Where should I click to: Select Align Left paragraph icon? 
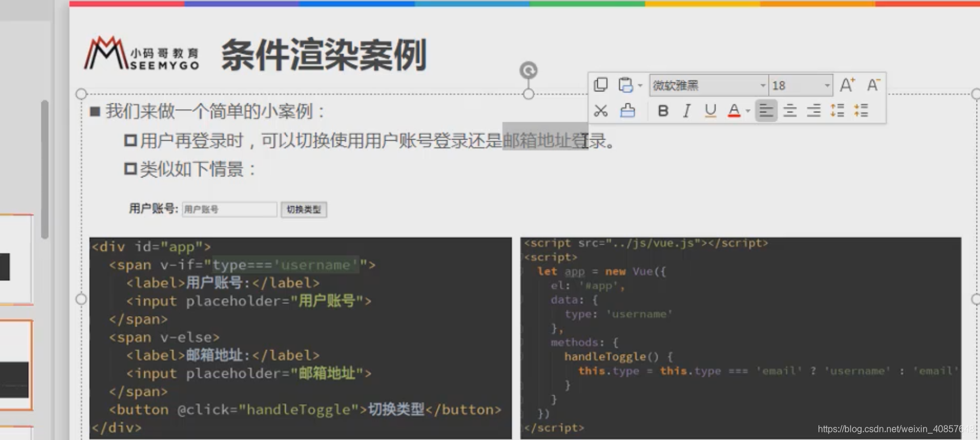click(766, 110)
